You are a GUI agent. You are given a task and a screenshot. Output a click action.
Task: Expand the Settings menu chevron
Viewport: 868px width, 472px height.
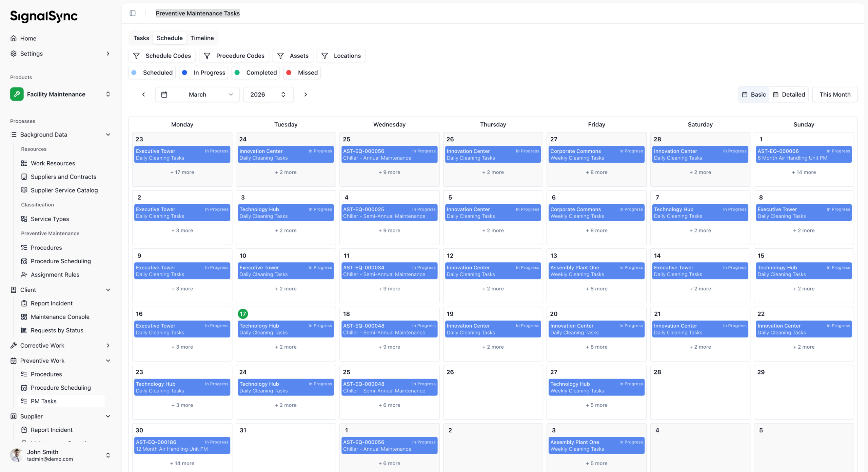click(x=108, y=54)
